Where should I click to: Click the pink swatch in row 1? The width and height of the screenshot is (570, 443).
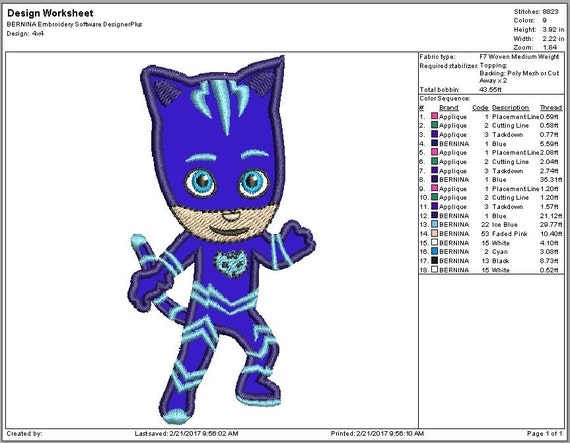point(434,116)
